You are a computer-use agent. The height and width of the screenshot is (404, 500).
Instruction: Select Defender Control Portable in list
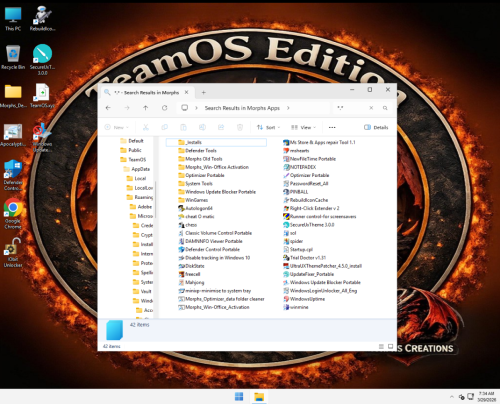coord(209,250)
